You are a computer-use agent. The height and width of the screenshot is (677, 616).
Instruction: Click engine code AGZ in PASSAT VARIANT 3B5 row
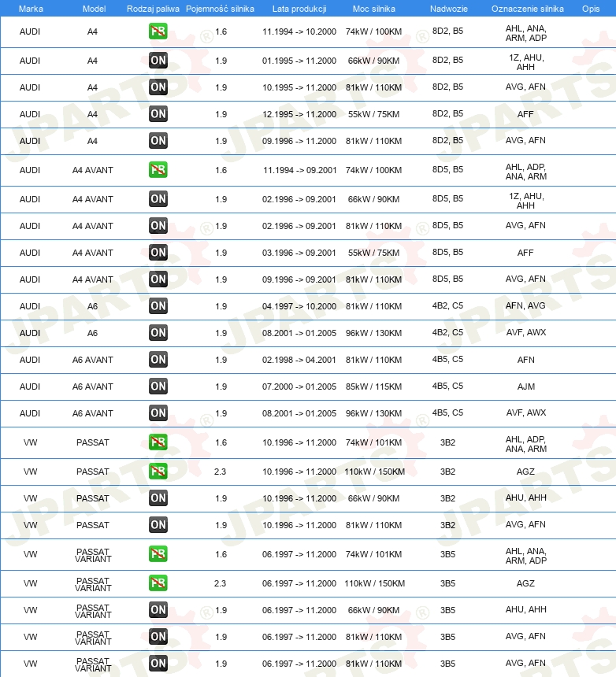(x=525, y=584)
